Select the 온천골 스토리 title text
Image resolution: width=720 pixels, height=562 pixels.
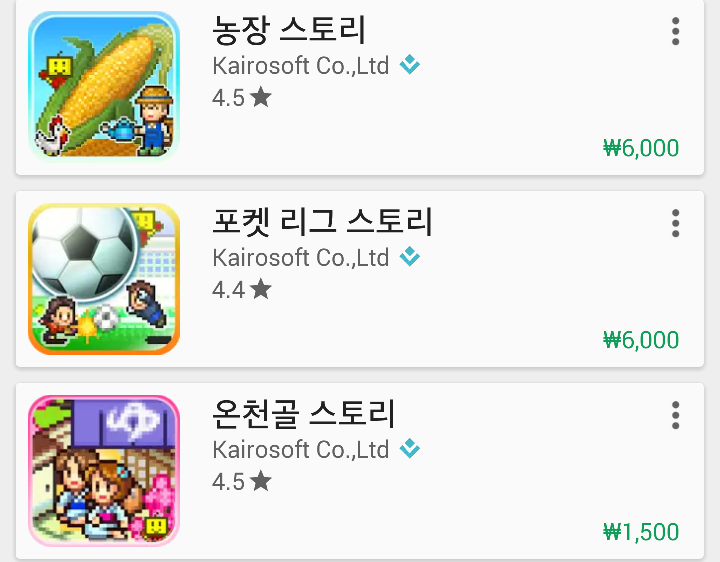coord(304,414)
